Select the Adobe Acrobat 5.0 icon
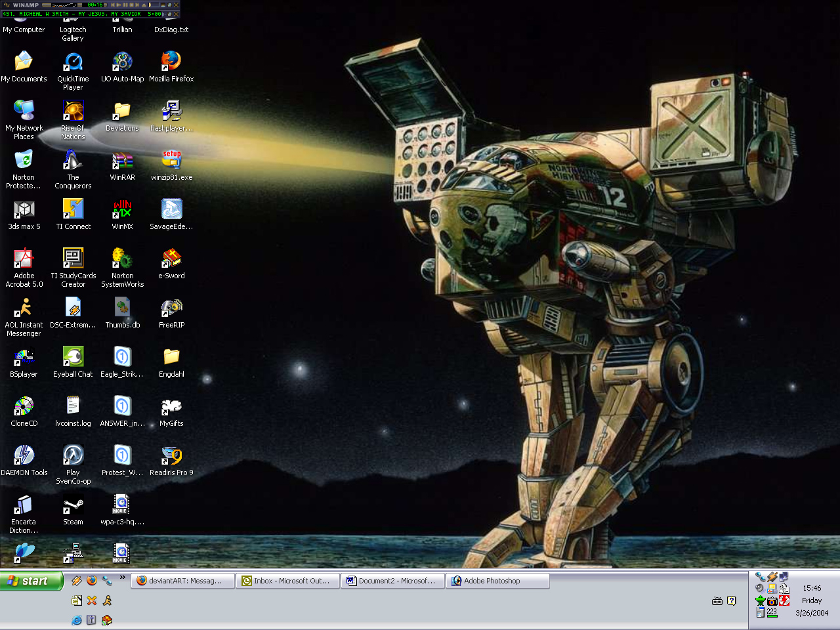Viewport: 840px width, 630px height. [24, 268]
